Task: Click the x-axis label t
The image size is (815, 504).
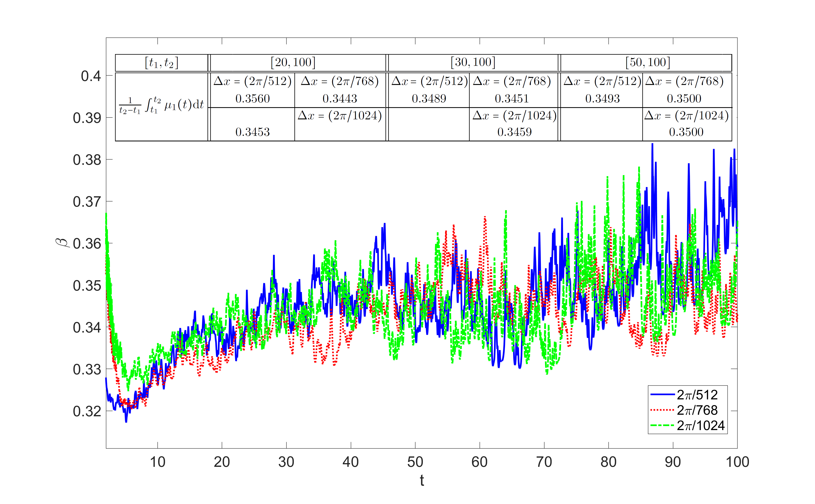Action: coord(422,480)
